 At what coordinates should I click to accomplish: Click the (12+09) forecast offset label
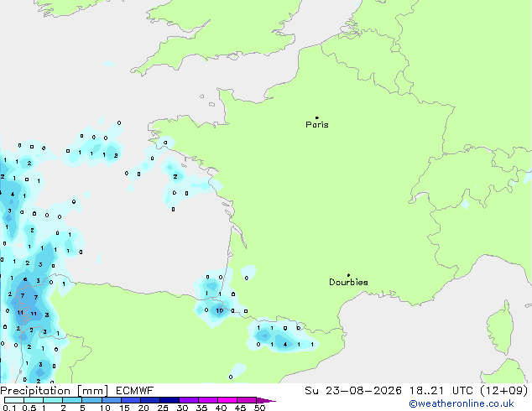(x=503, y=391)
